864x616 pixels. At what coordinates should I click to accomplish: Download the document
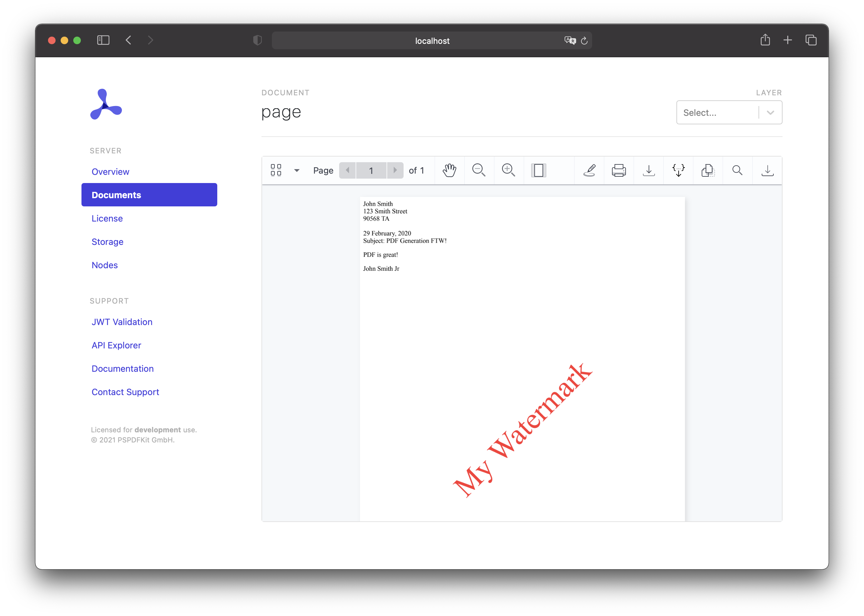coord(649,170)
